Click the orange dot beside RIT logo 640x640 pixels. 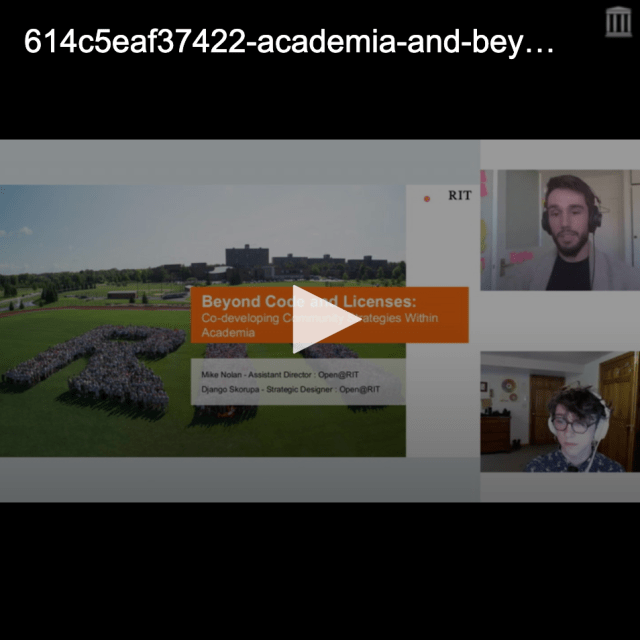[x=427, y=198]
